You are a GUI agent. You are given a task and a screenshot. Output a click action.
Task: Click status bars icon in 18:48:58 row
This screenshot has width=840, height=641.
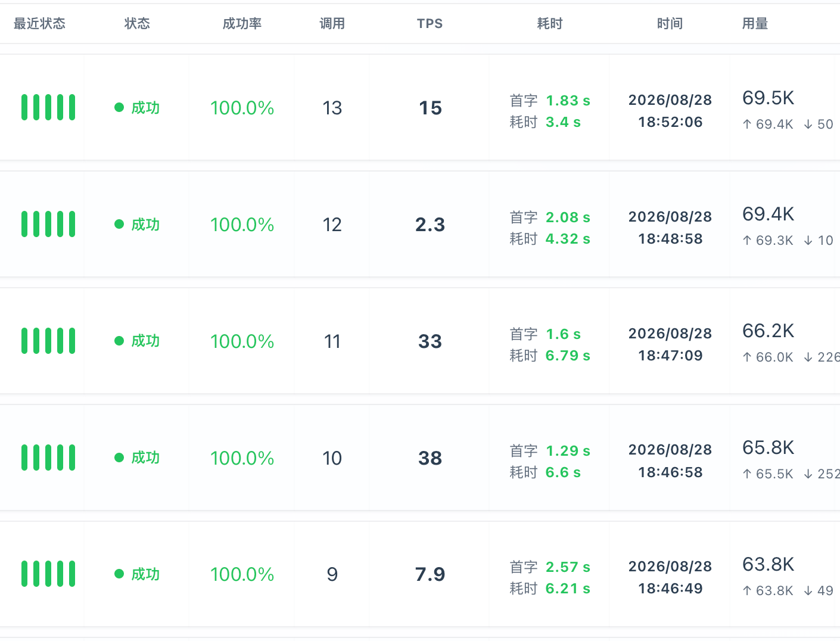coord(48,224)
